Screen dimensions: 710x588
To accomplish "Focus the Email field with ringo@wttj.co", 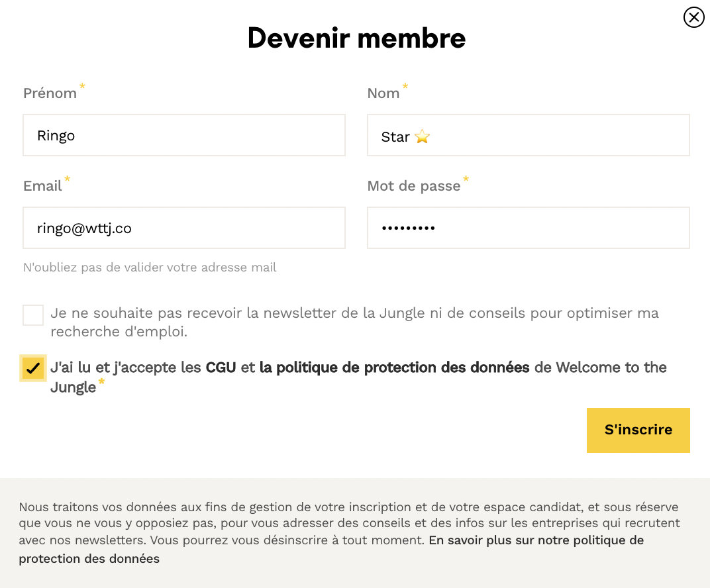I will 183,228.
